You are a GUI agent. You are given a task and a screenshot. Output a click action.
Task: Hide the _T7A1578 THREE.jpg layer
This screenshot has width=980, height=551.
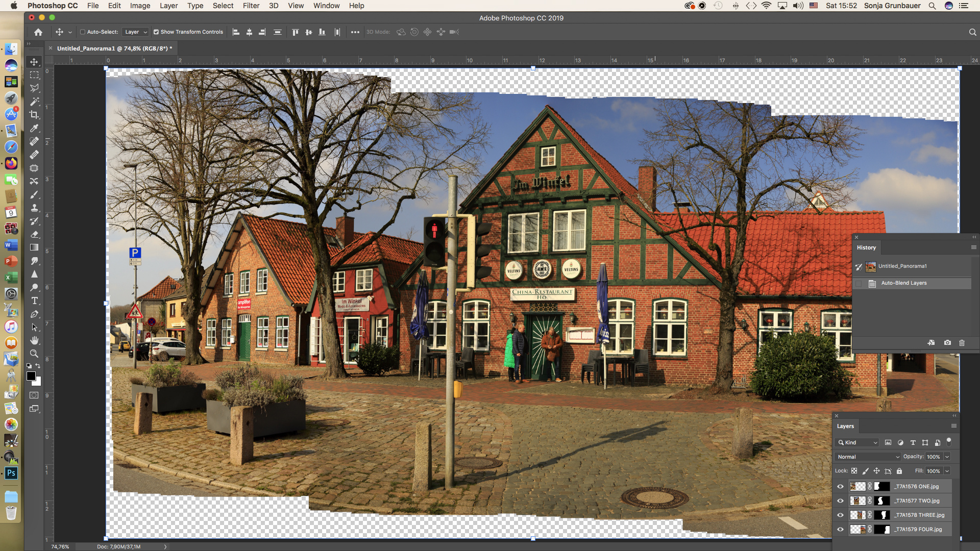pos(840,515)
